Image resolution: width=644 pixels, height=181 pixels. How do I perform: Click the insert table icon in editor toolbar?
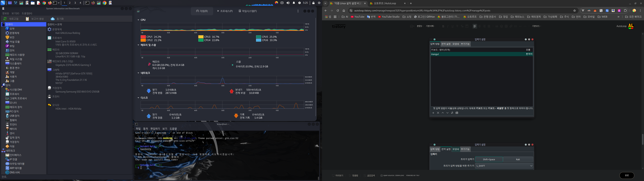tap(506, 26)
